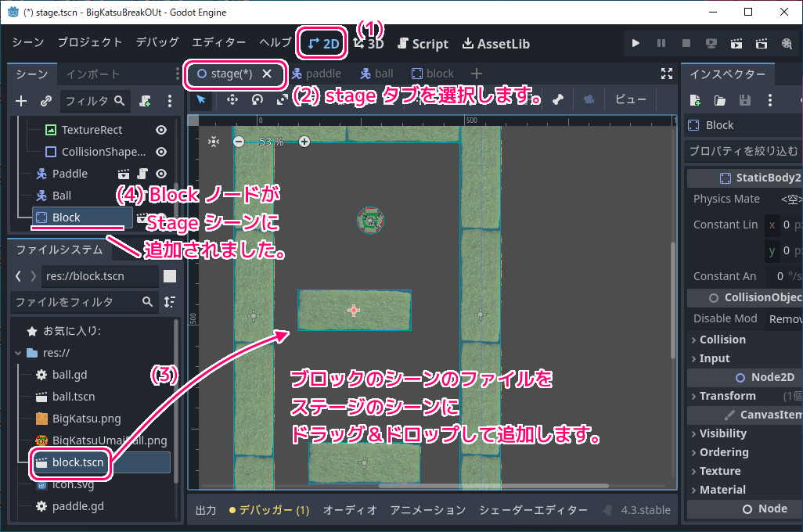Open the movie maker mode icon

tap(787, 44)
